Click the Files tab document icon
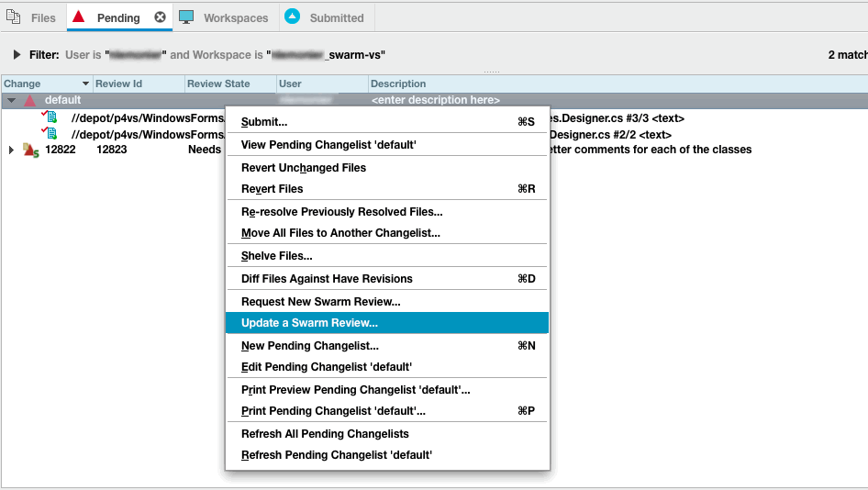 [14, 17]
